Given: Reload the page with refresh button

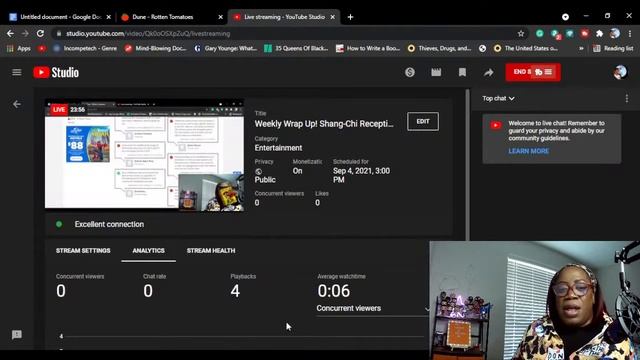Looking at the screenshot, I should (40, 33).
